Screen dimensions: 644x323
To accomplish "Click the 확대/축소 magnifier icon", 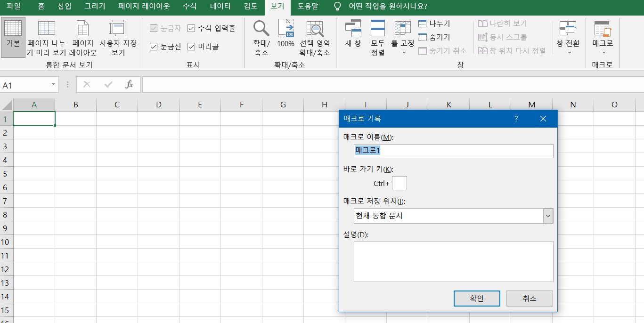I will [261, 29].
